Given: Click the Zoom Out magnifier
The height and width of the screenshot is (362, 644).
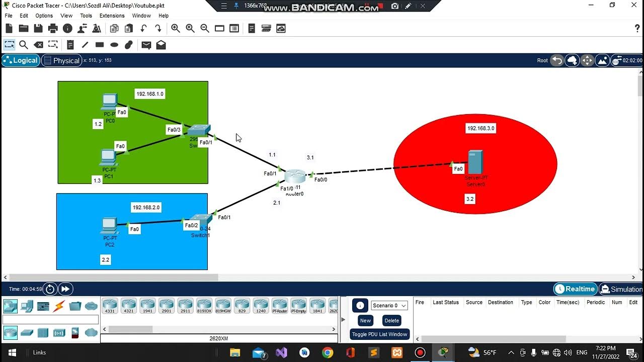Looking at the screenshot, I should click(x=205, y=29).
